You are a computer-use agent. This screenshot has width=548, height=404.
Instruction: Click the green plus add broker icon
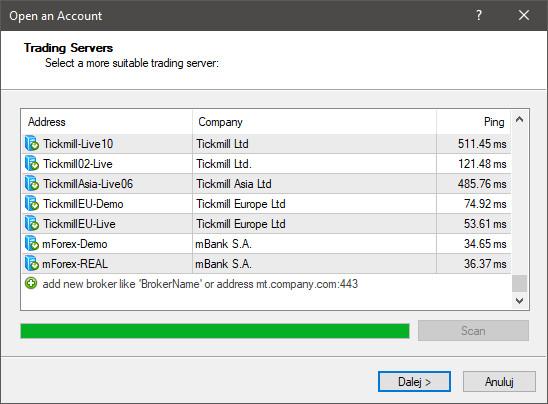tap(31, 283)
